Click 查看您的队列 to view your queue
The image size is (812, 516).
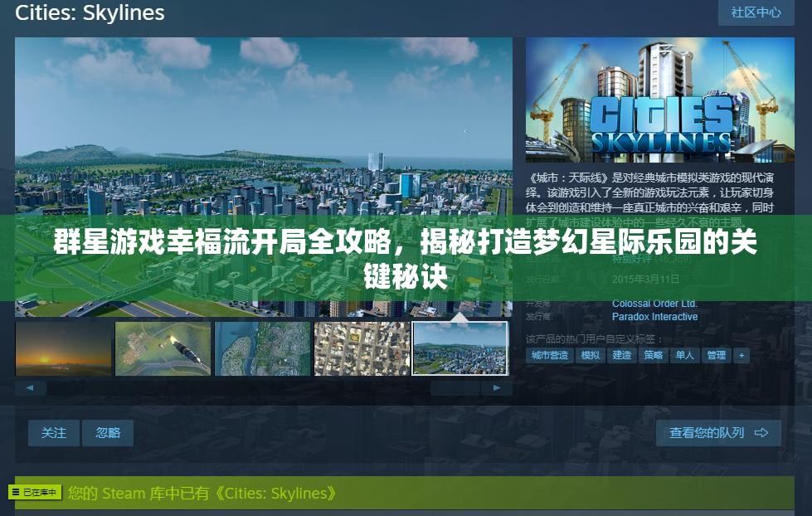pyautogui.click(x=709, y=432)
